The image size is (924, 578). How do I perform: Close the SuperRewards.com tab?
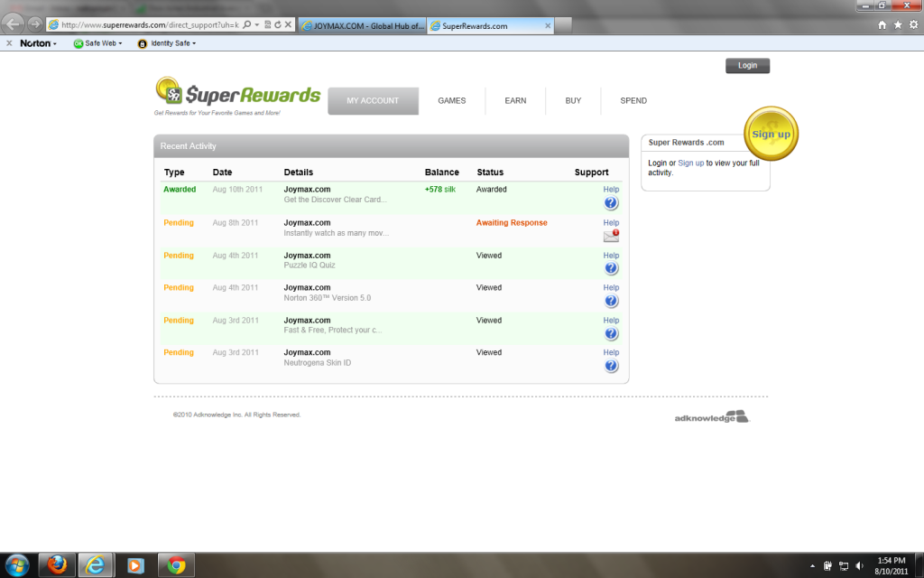(x=548, y=26)
